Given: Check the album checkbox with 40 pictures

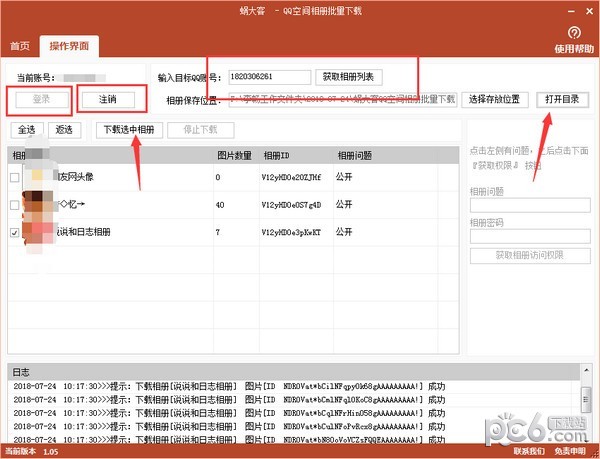Looking at the screenshot, I should tap(15, 205).
